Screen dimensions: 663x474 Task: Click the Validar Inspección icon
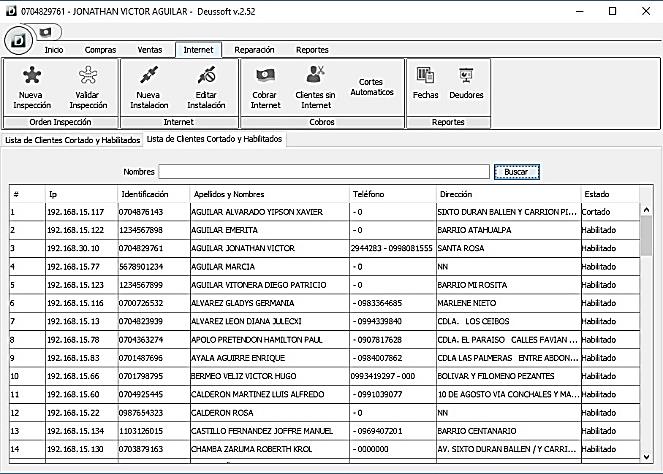coord(88,86)
